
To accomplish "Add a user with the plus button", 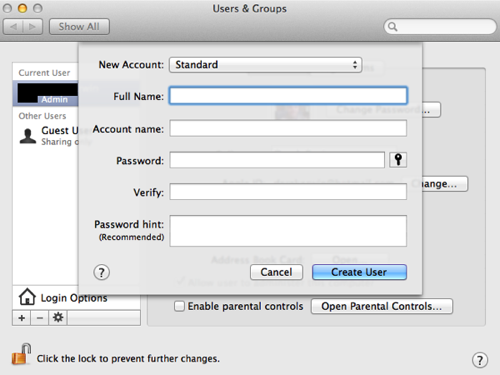I will click(x=22, y=318).
